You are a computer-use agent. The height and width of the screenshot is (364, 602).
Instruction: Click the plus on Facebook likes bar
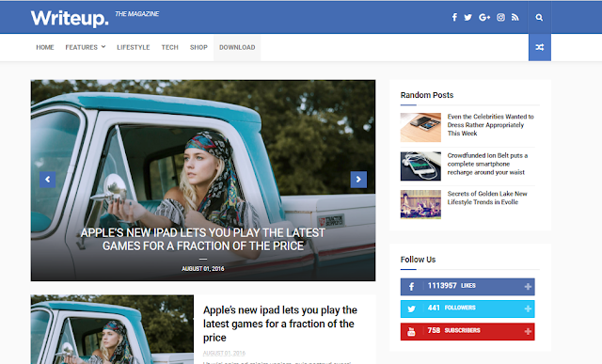pos(528,287)
